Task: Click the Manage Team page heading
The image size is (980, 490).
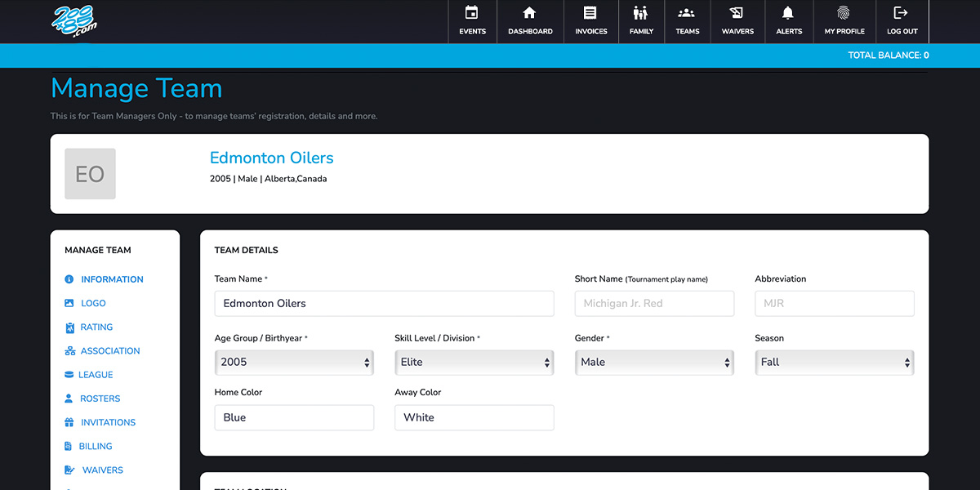Action: pyautogui.click(x=136, y=88)
